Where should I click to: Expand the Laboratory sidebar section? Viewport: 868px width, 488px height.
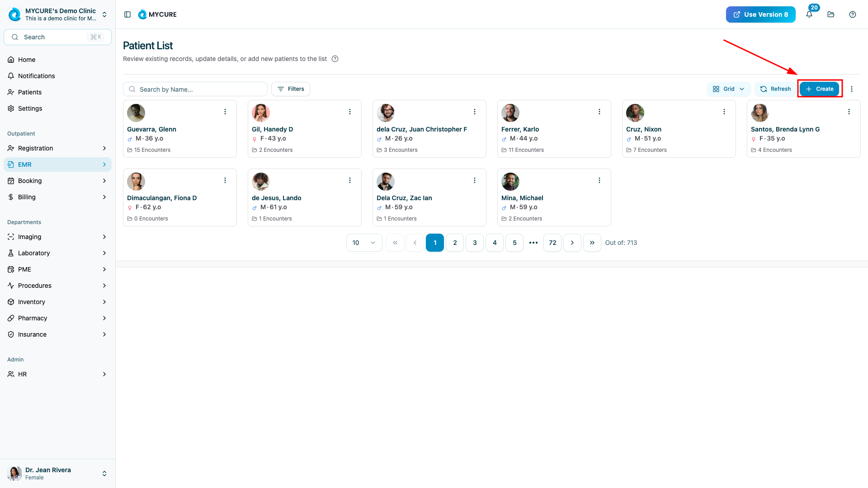(57, 253)
